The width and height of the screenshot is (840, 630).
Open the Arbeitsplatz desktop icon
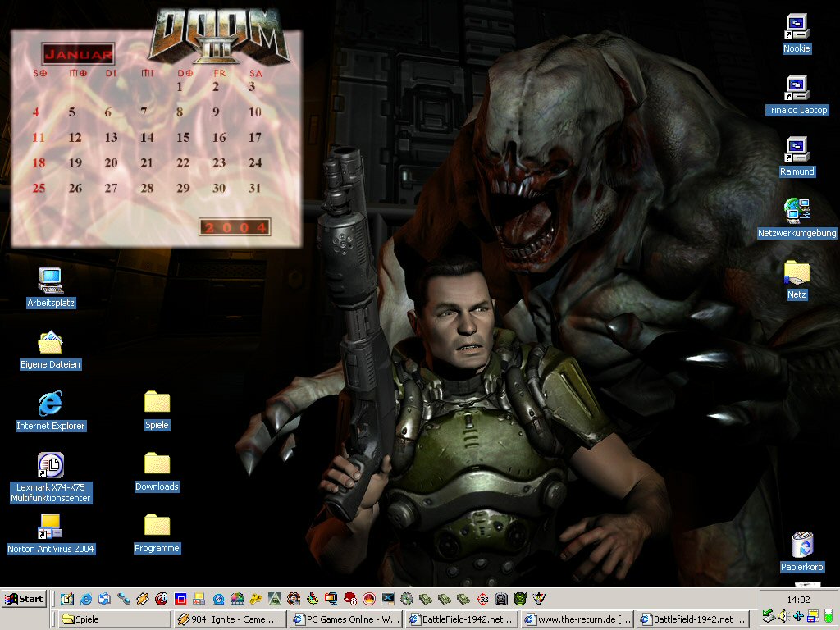[x=50, y=281]
